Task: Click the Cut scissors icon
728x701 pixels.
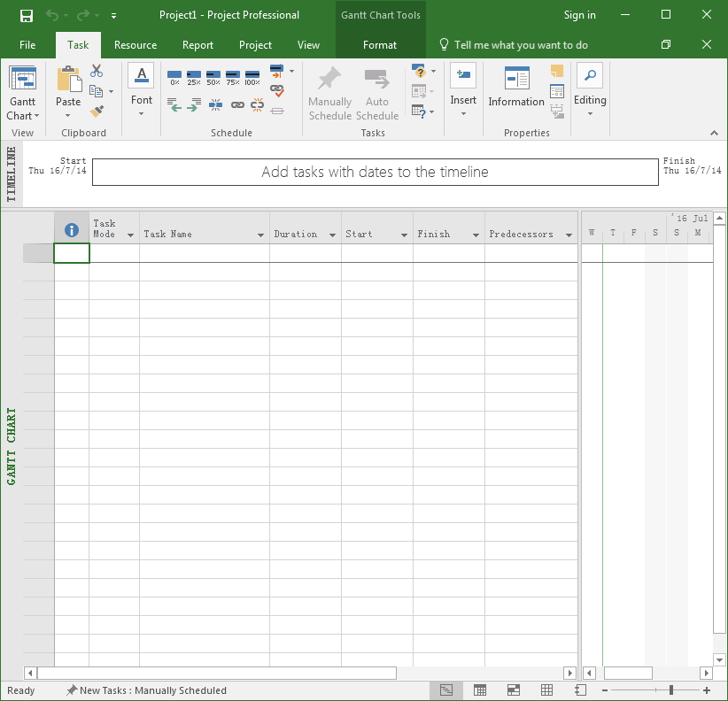Action: click(x=97, y=71)
